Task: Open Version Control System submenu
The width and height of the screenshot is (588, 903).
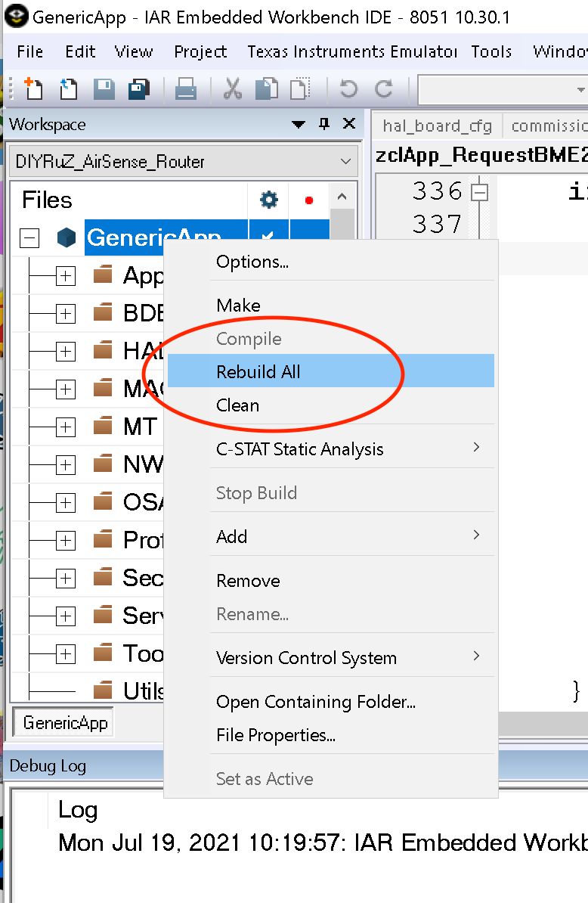Action: pos(331,658)
